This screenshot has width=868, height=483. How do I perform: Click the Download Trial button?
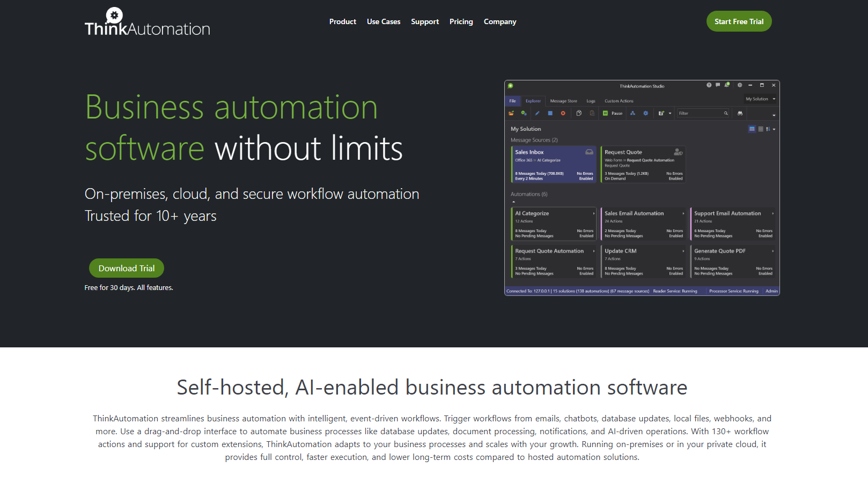(126, 268)
